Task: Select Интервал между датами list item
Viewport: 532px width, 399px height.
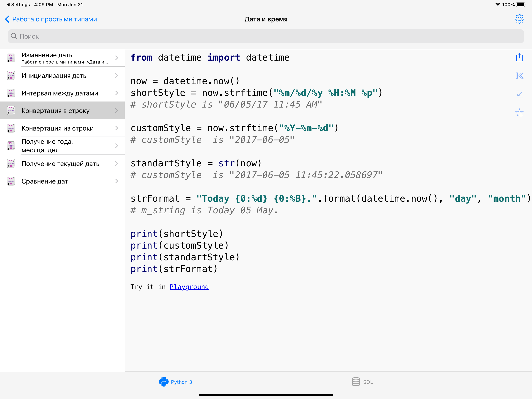Action: coord(62,93)
